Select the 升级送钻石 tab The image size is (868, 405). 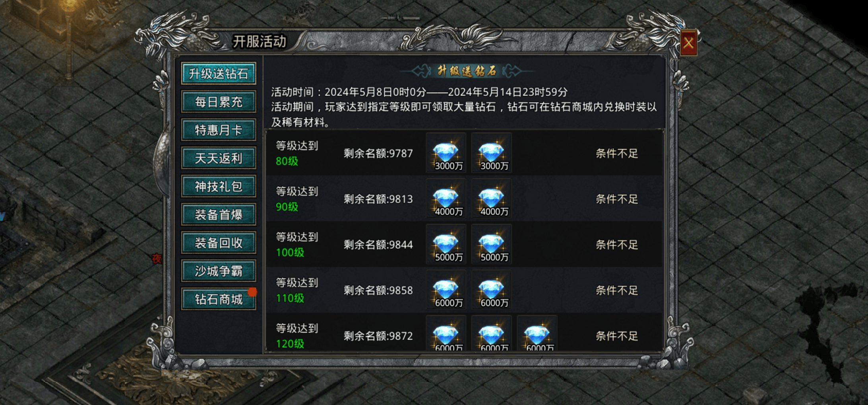click(x=219, y=74)
